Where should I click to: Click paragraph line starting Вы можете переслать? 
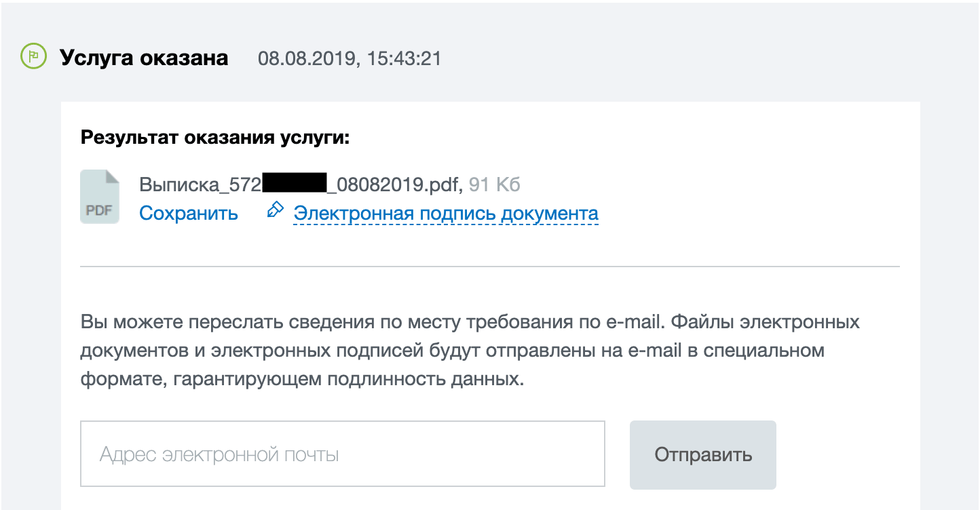coord(470,321)
